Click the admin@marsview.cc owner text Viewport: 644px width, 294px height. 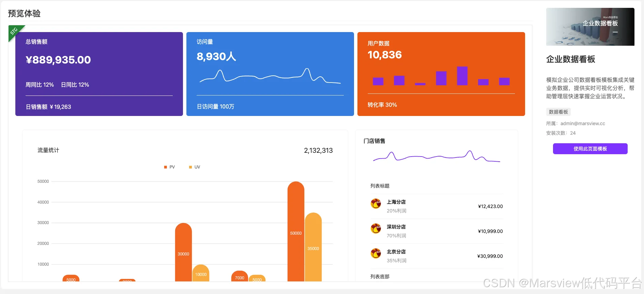click(x=583, y=123)
